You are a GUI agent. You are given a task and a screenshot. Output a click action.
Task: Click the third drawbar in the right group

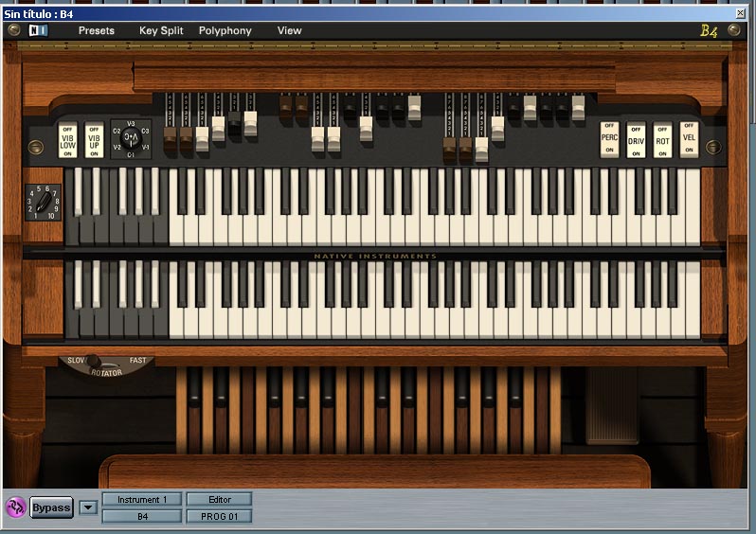[481, 150]
